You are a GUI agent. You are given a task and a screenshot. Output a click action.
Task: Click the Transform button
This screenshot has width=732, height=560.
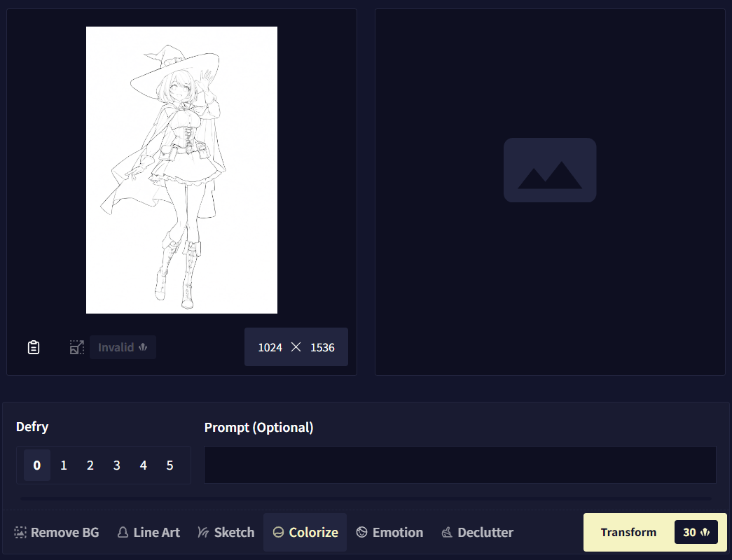tap(628, 532)
